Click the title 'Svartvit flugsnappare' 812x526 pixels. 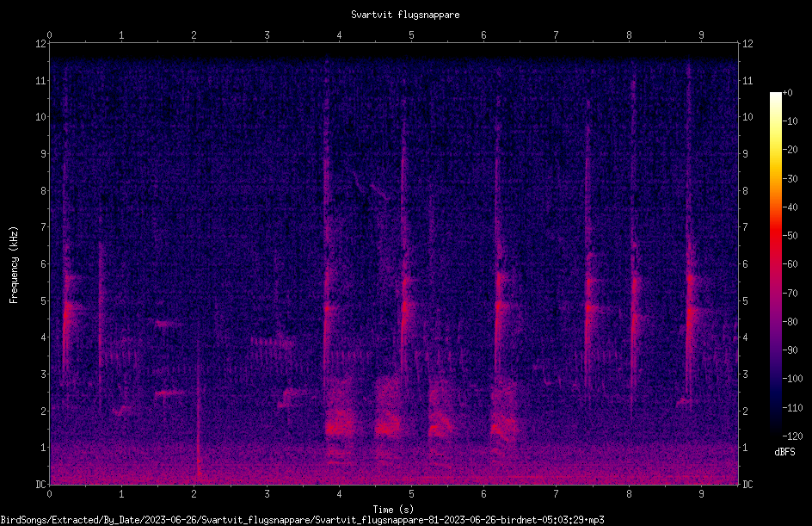[x=405, y=15]
